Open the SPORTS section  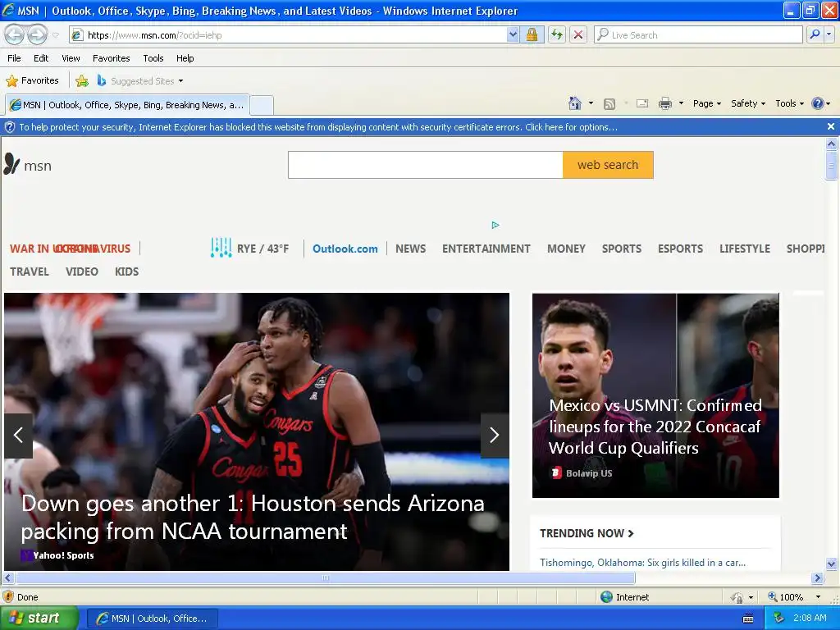[622, 249]
